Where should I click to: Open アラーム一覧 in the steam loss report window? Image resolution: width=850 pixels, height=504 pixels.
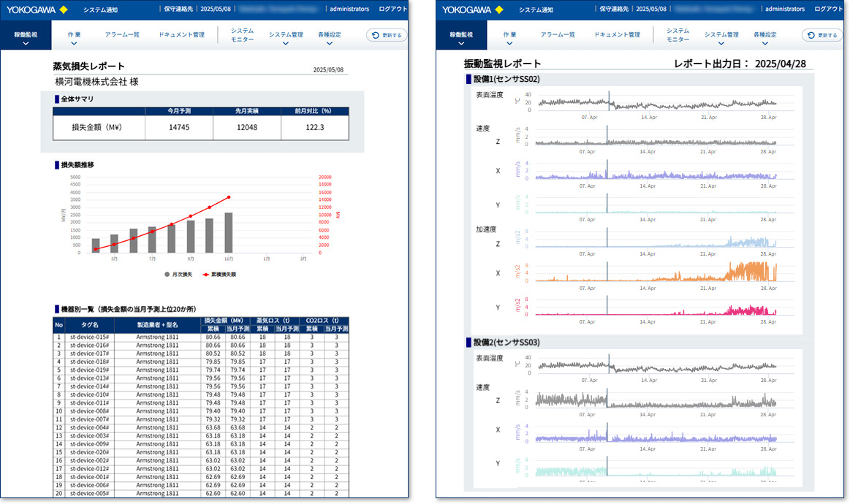(122, 34)
